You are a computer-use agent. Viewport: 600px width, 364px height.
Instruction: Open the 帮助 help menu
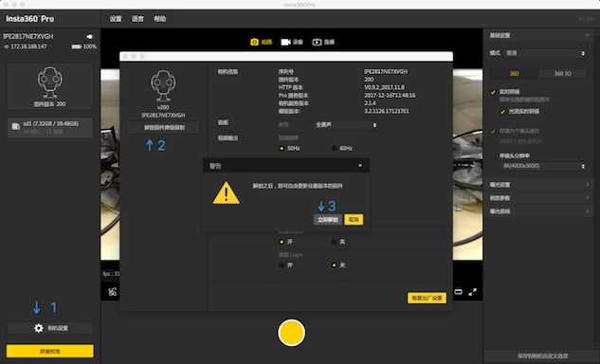[160, 19]
